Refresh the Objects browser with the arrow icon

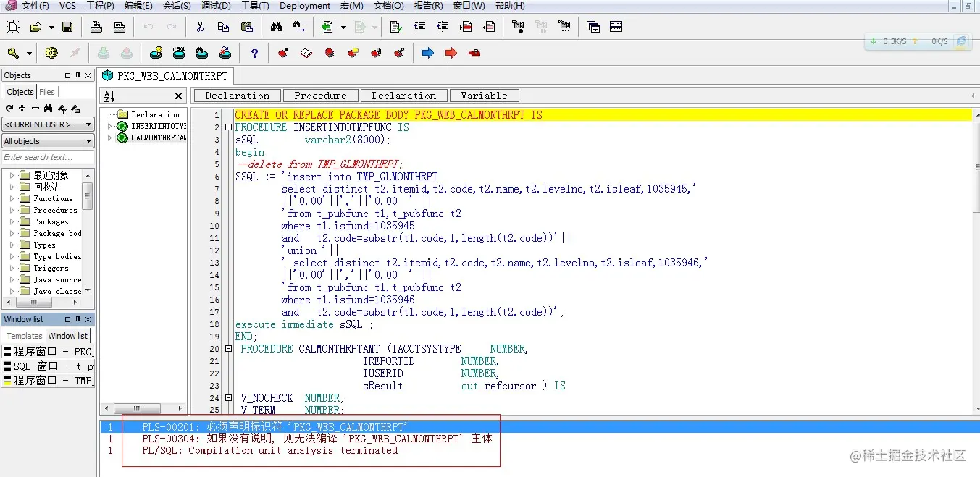(9, 109)
